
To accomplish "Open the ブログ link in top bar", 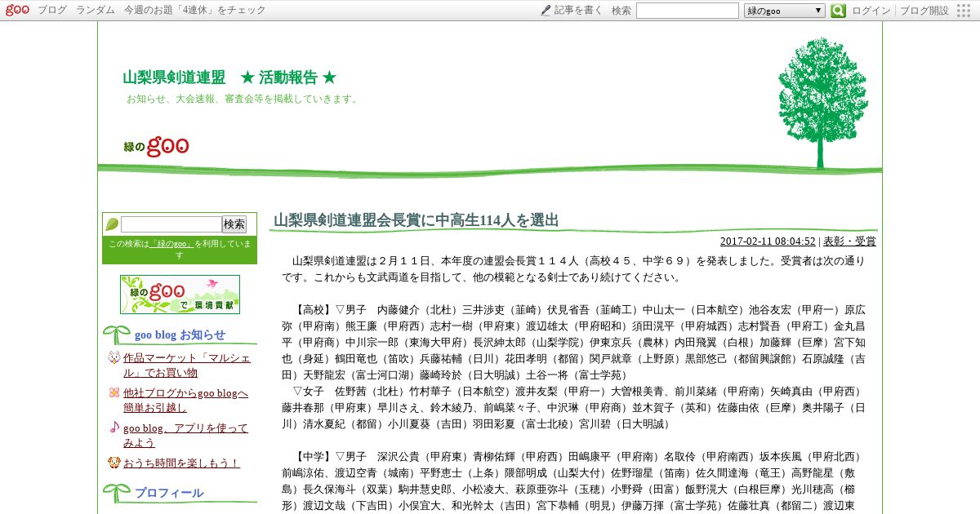I will [x=52, y=11].
